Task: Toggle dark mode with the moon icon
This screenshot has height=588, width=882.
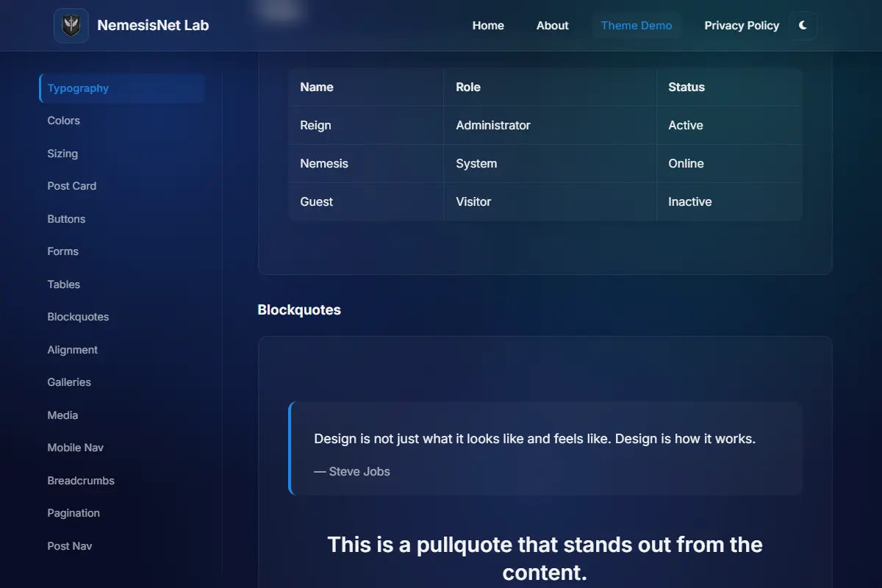Action: pos(803,26)
